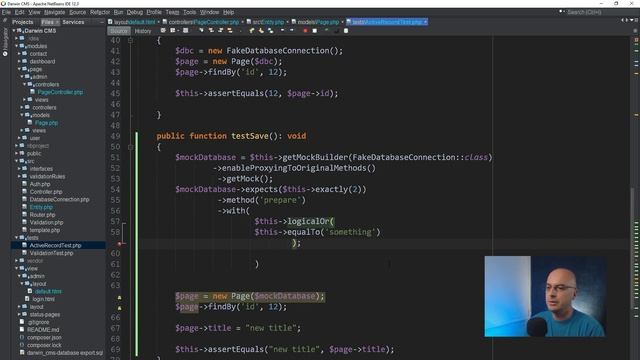Open the File menu
Viewport: 640px width, 360px height.
[x=6, y=12]
